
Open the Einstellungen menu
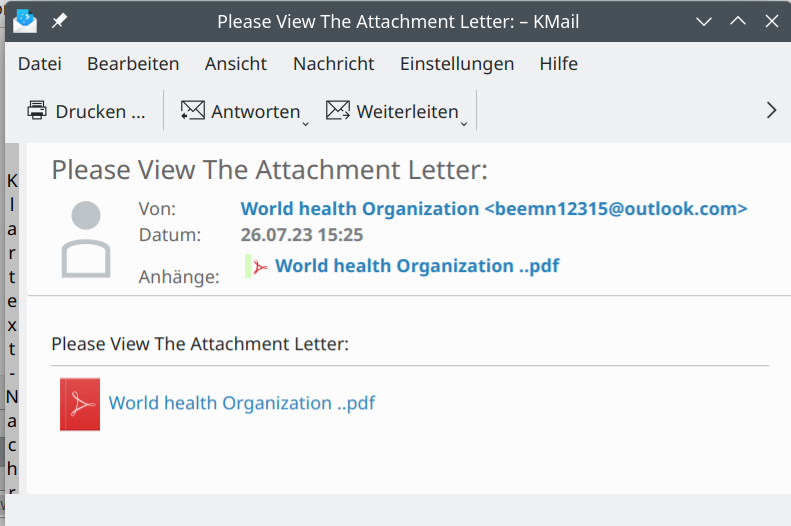point(457,64)
